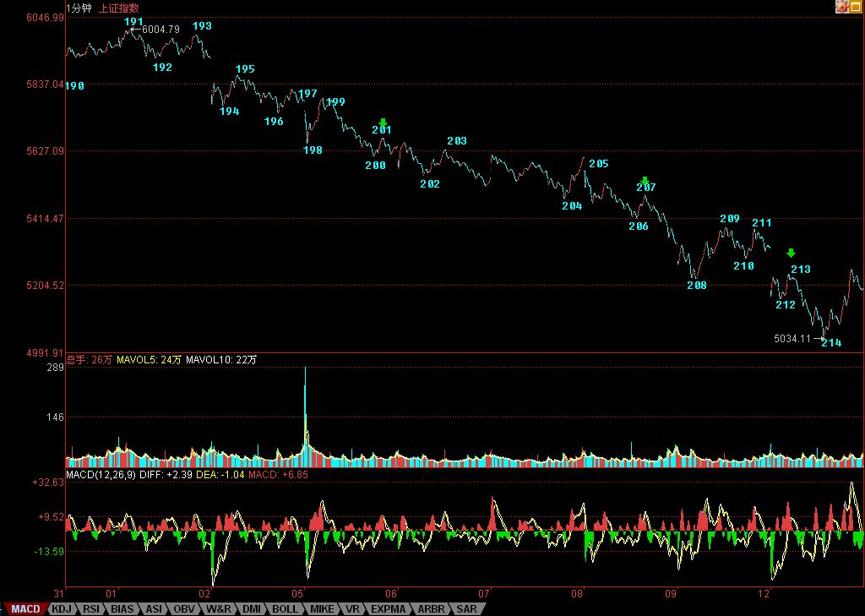Switch to the SAR indicator tab
The width and height of the screenshot is (865, 616).
pos(465,608)
